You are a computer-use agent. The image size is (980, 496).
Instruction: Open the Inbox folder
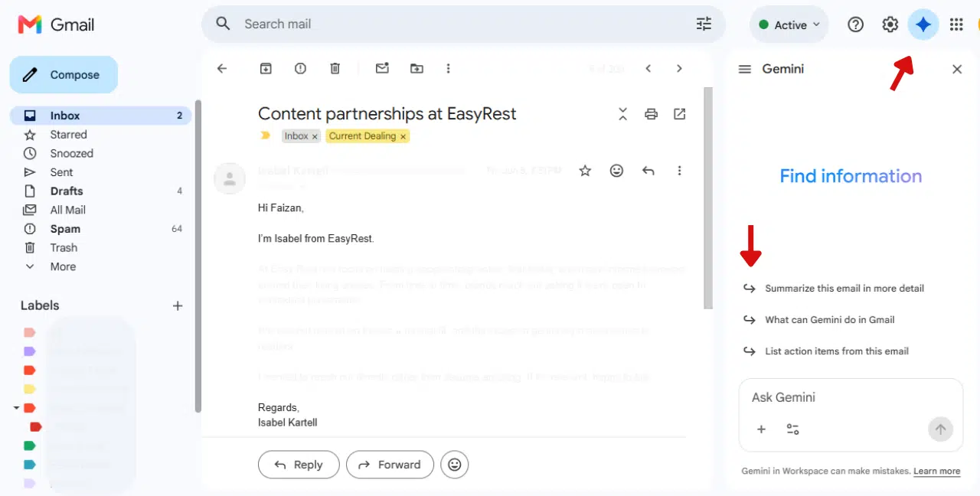100,116
